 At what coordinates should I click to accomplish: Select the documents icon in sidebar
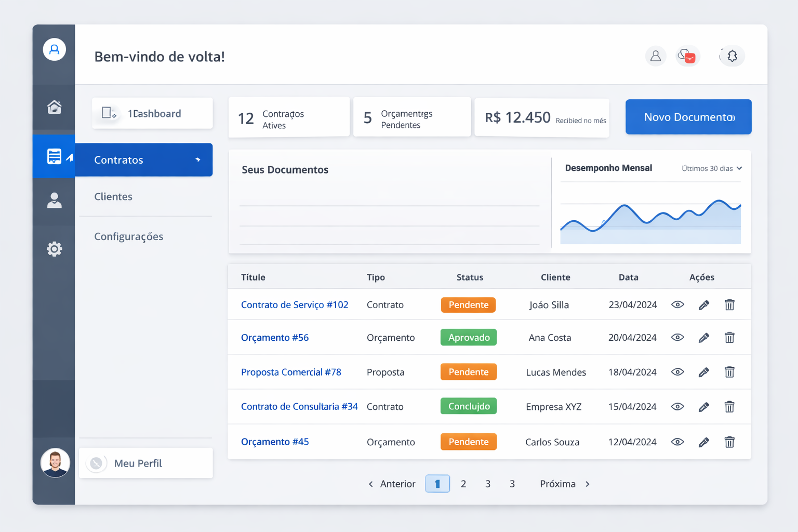click(54, 155)
